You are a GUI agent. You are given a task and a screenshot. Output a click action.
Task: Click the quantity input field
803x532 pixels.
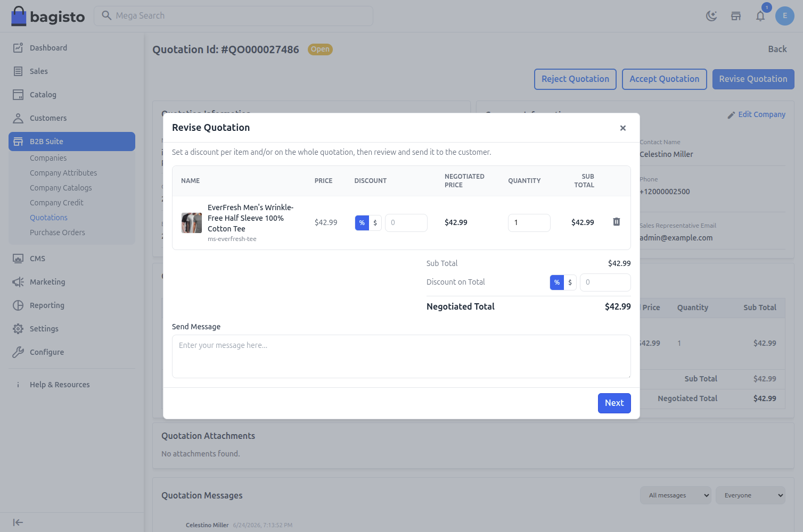pos(529,223)
